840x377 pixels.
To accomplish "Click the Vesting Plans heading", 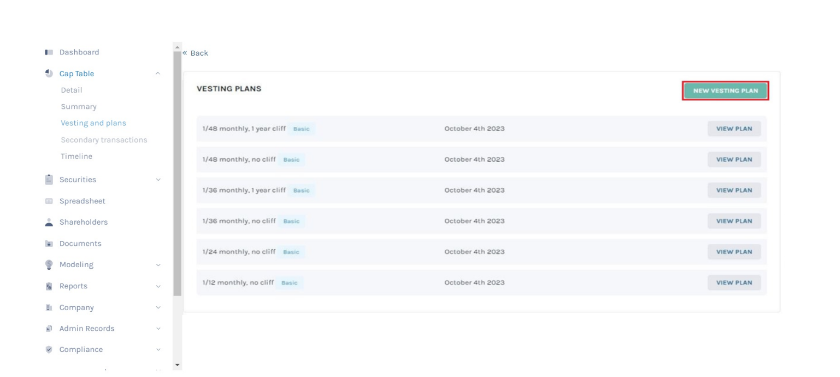I will [x=229, y=89].
